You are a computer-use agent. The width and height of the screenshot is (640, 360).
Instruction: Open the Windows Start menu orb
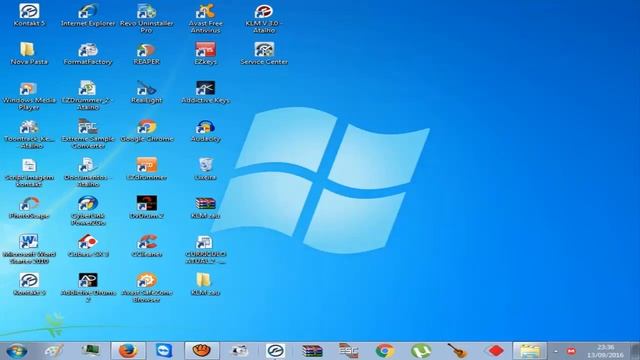[17, 351]
